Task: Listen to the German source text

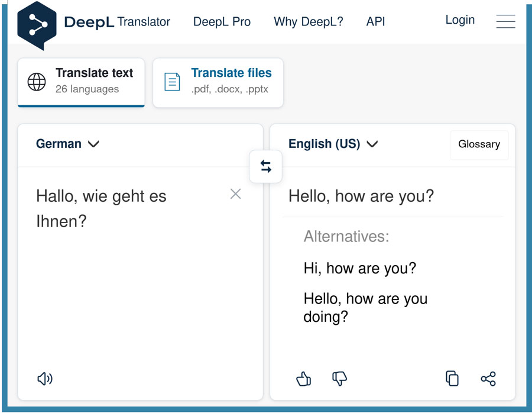Action: (x=45, y=379)
